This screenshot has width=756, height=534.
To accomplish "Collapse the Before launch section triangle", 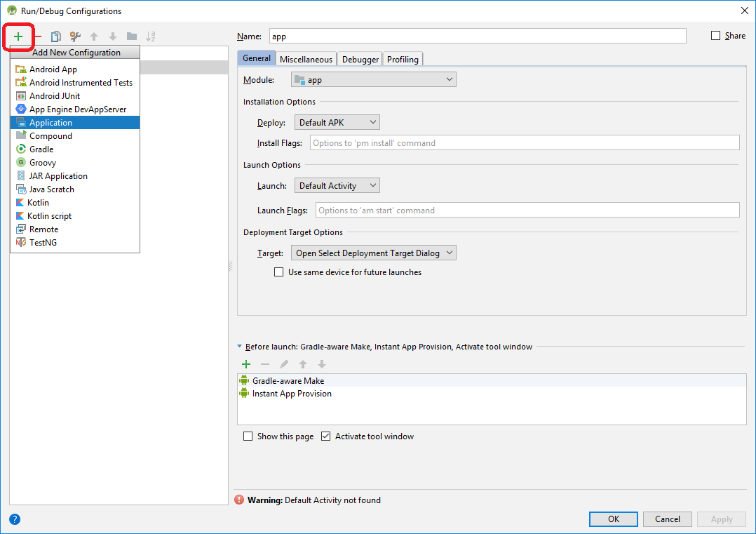I will pos(240,347).
